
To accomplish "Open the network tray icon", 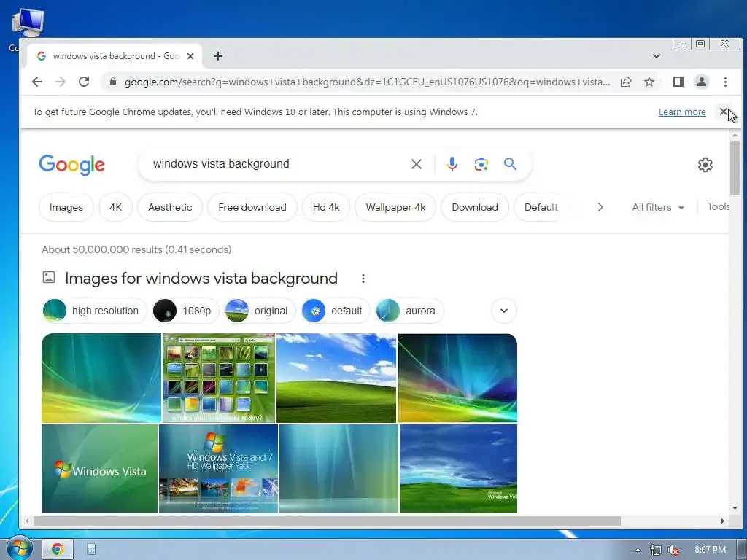I will tap(656, 550).
